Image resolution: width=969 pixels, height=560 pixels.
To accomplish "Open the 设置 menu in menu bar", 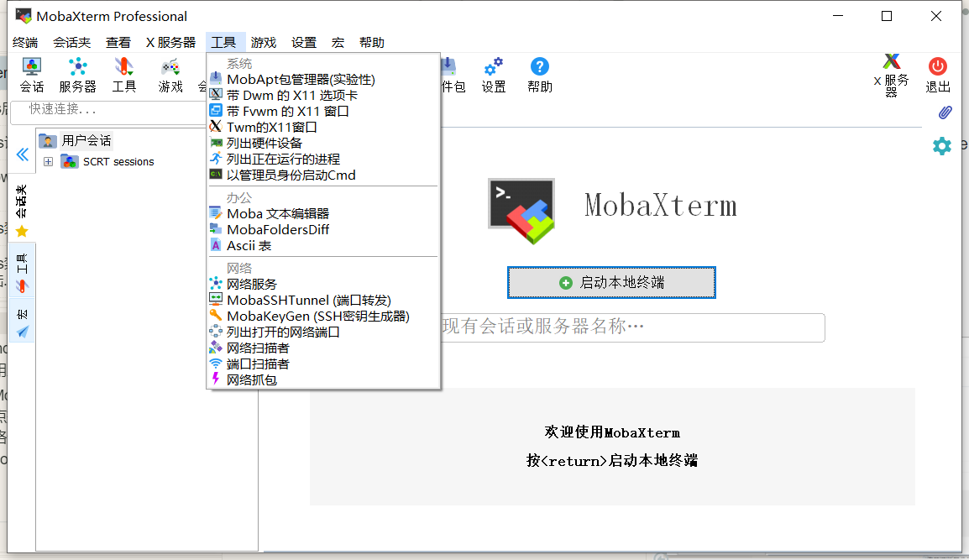I will pos(303,43).
